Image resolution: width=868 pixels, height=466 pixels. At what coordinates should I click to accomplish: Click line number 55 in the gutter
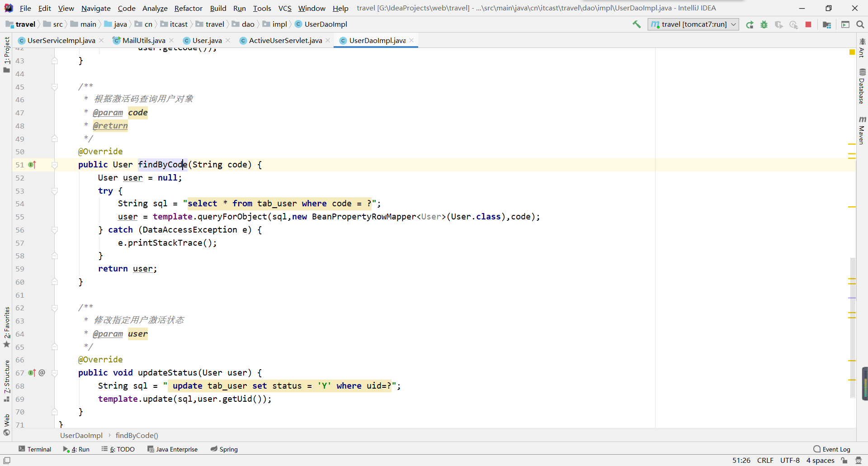[x=20, y=217]
